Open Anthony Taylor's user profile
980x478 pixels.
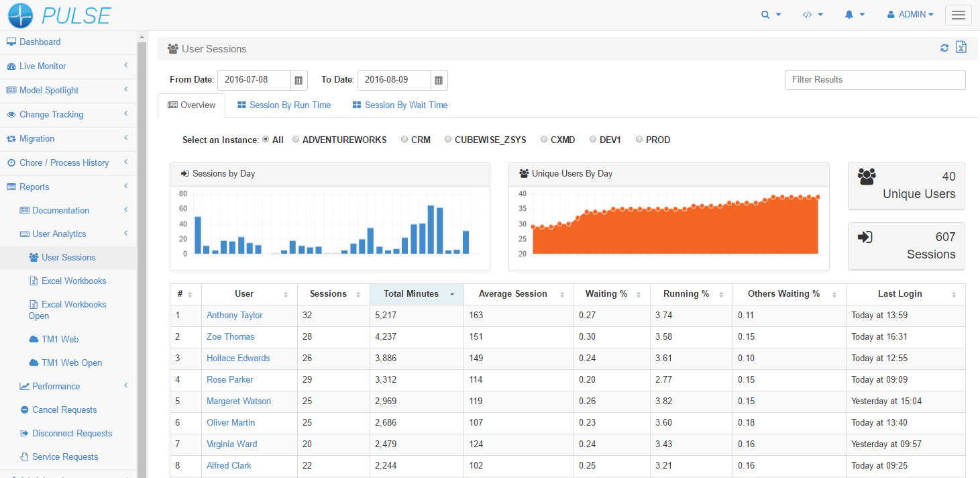tap(234, 315)
